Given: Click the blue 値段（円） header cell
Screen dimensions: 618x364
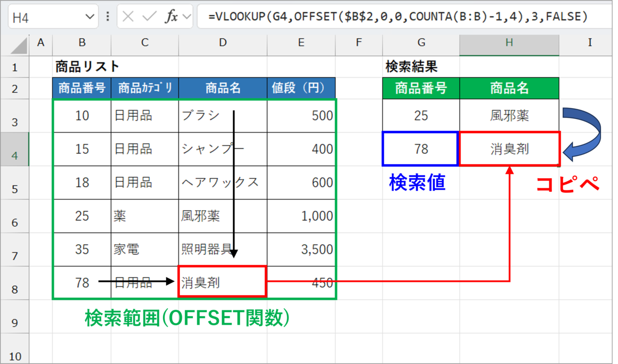Looking at the screenshot, I should pos(301,89).
